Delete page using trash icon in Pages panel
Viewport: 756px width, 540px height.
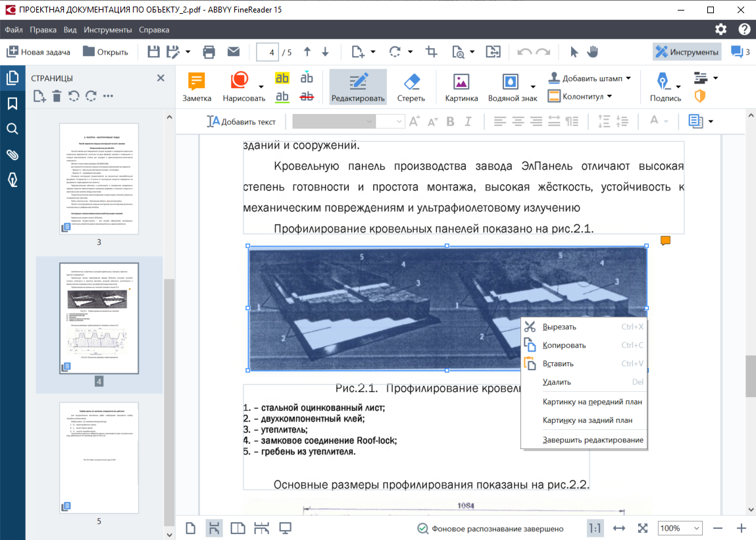(x=57, y=96)
